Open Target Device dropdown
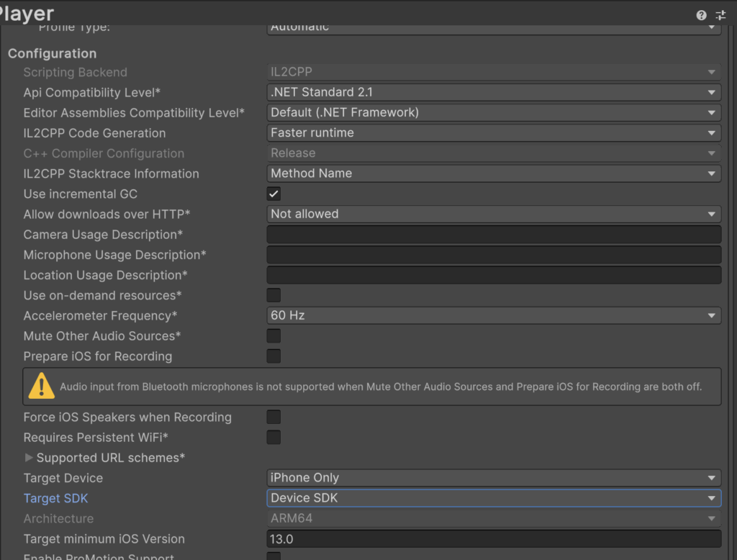The width and height of the screenshot is (737, 560). (x=493, y=478)
